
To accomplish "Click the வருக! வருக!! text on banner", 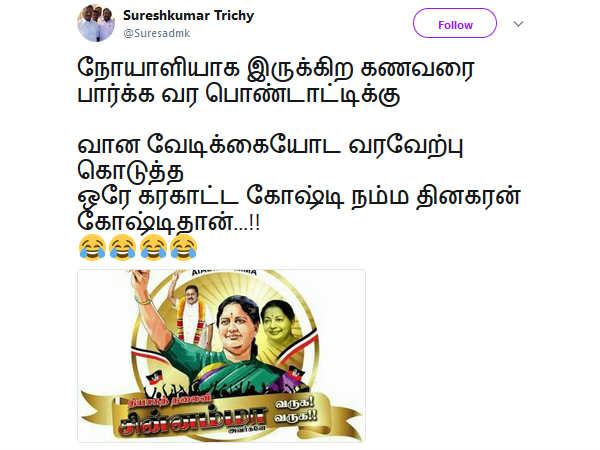I will coord(295,409).
